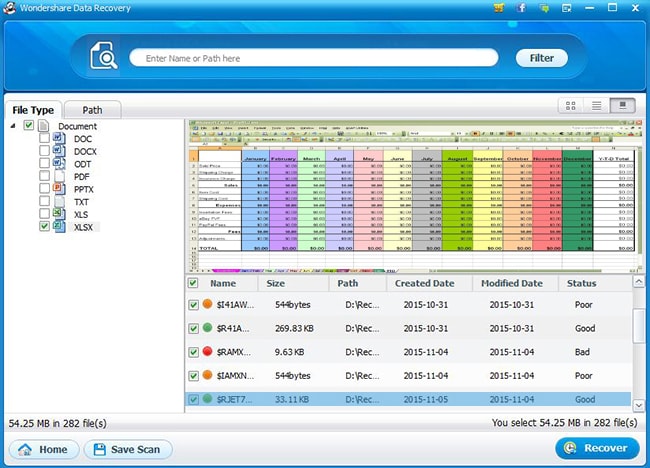Switch to list view
This screenshot has width=650, height=468.
(x=597, y=106)
